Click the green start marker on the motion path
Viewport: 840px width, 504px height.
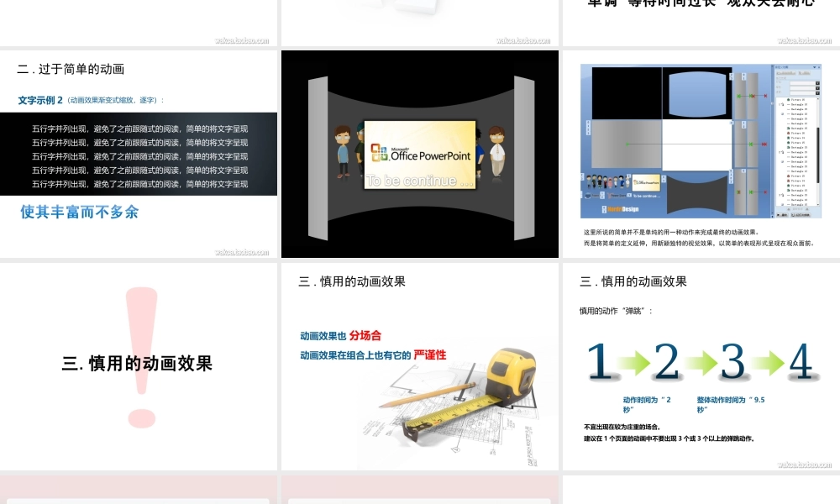coord(627,144)
